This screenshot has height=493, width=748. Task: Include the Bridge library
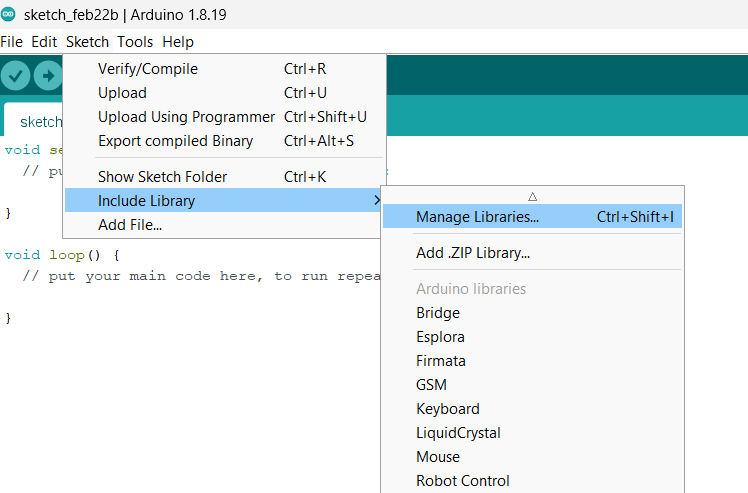point(438,313)
